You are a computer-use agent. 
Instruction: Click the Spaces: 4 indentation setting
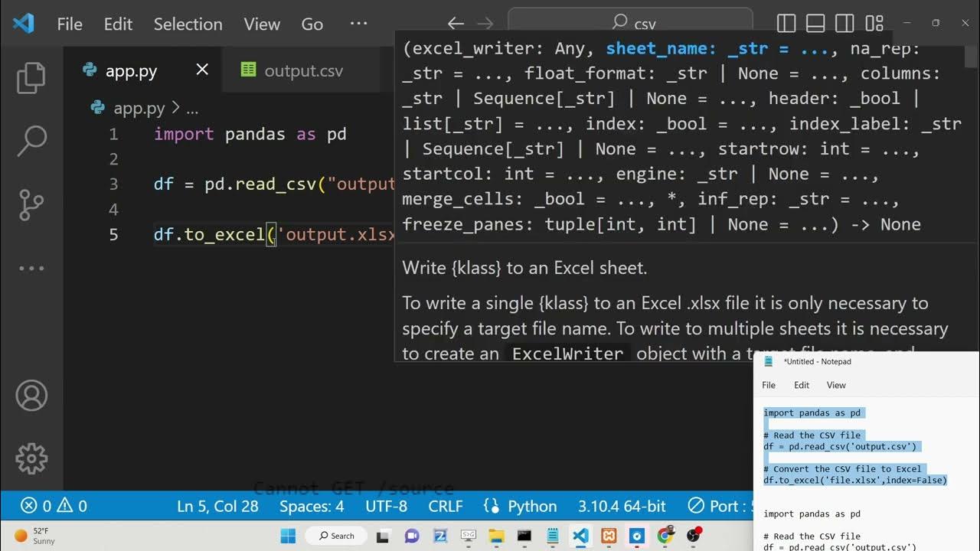tap(311, 506)
